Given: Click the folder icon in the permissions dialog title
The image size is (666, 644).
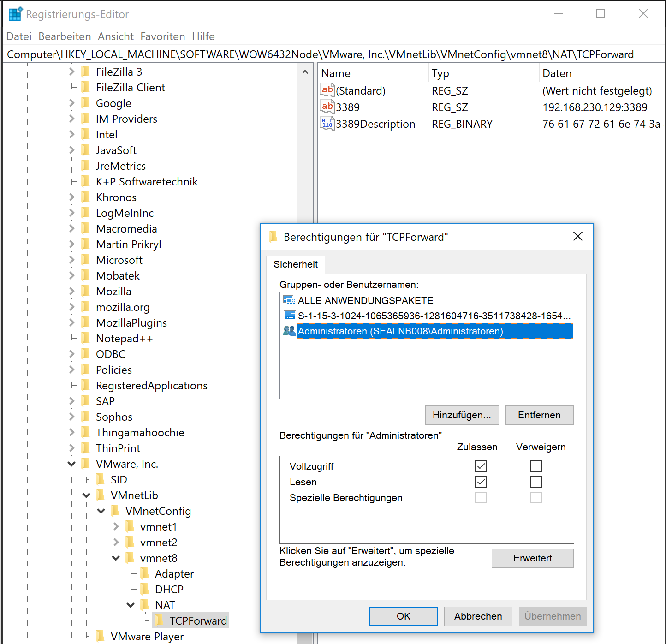Looking at the screenshot, I should tap(273, 237).
